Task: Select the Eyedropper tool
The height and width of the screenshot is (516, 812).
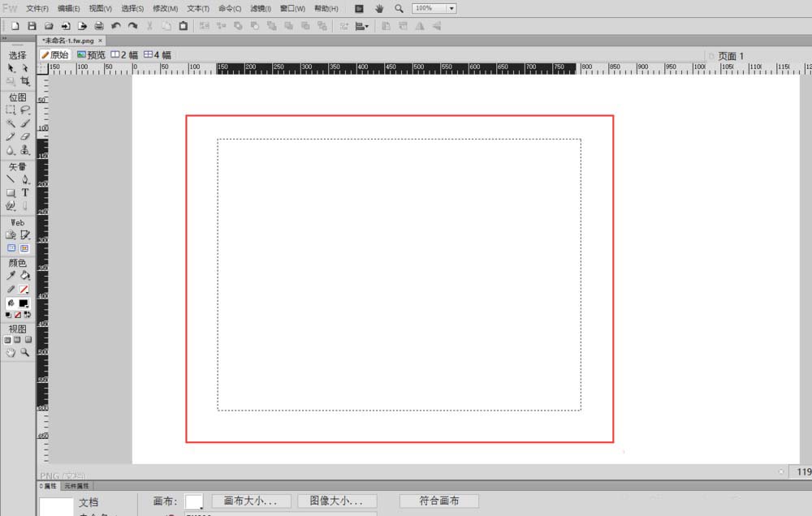Action: [x=11, y=275]
